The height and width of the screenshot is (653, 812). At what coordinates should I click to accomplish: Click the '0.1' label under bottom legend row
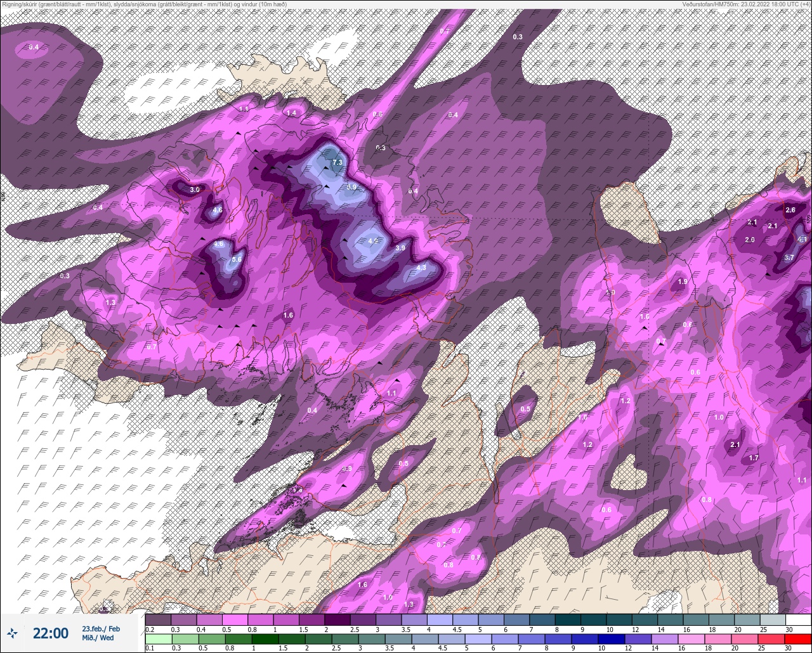click(x=150, y=648)
